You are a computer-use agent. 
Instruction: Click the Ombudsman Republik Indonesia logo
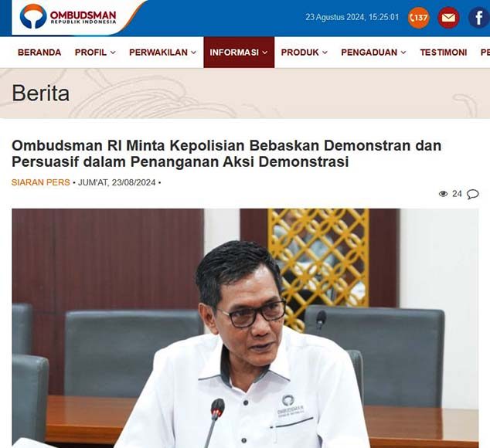(x=68, y=16)
